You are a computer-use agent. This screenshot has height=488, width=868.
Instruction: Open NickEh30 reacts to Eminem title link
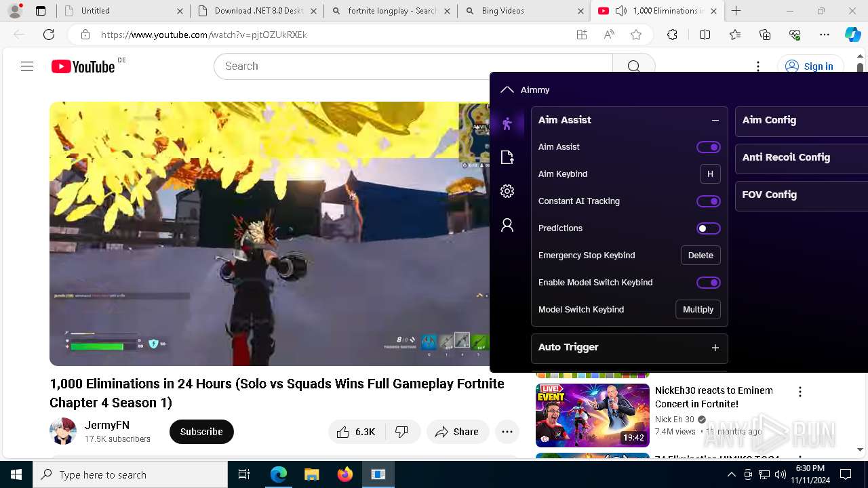(x=714, y=397)
